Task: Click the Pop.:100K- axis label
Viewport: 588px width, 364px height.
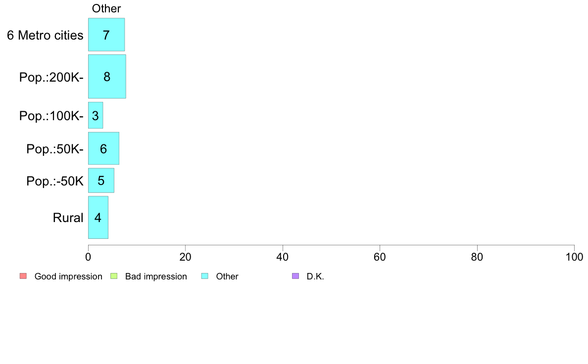Action: [x=51, y=116]
